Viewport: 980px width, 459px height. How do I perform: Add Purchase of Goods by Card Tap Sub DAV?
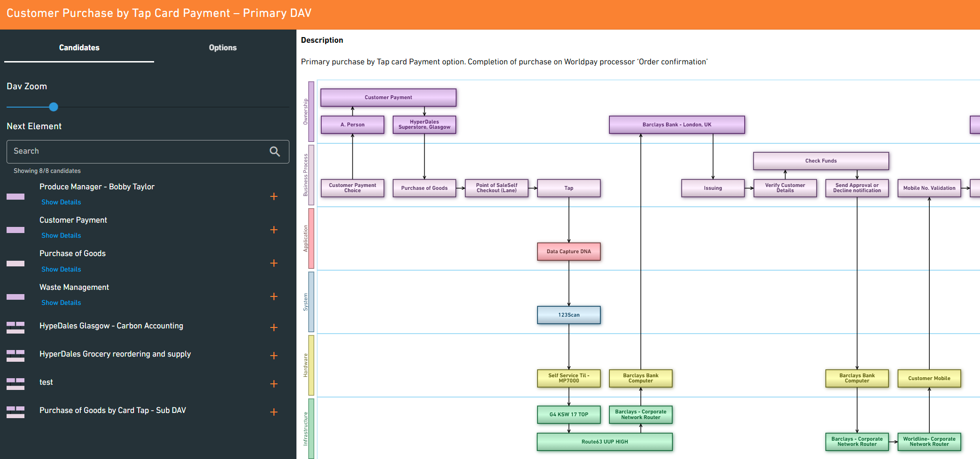274,412
